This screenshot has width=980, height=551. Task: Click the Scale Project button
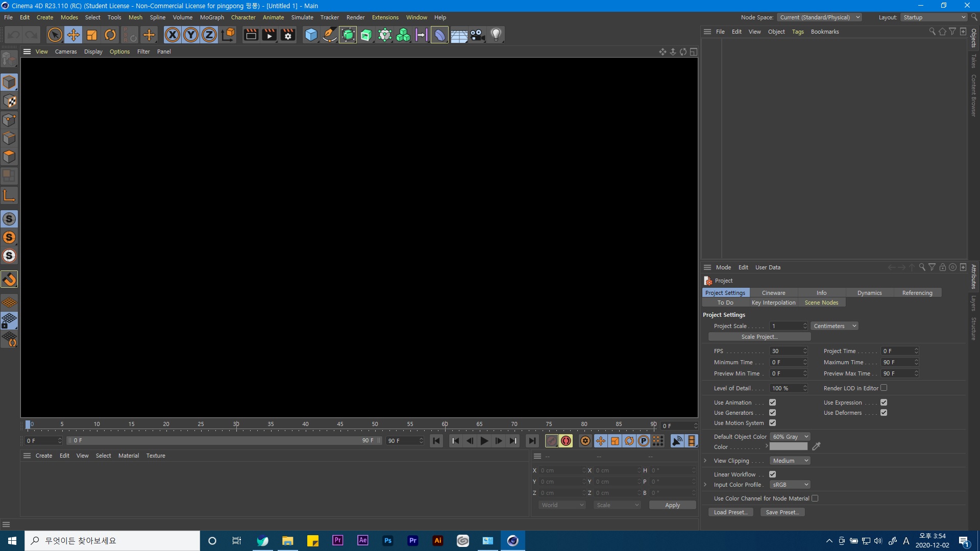(x=759, y=337)
